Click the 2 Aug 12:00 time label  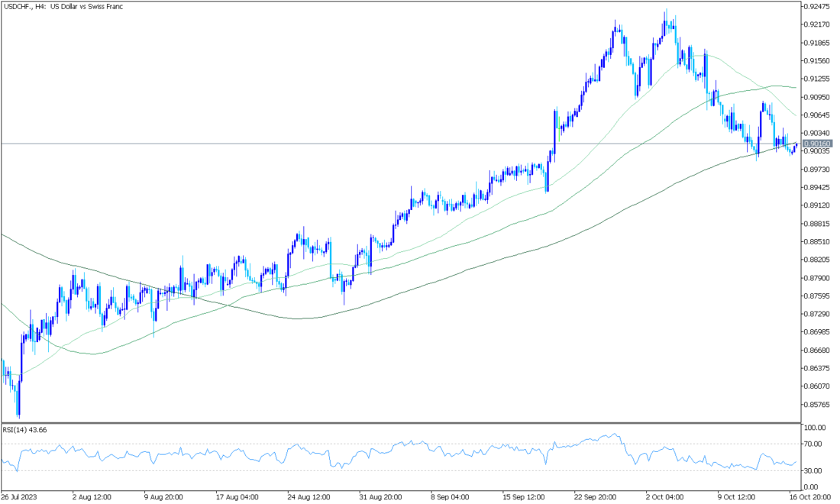[92, 497]
